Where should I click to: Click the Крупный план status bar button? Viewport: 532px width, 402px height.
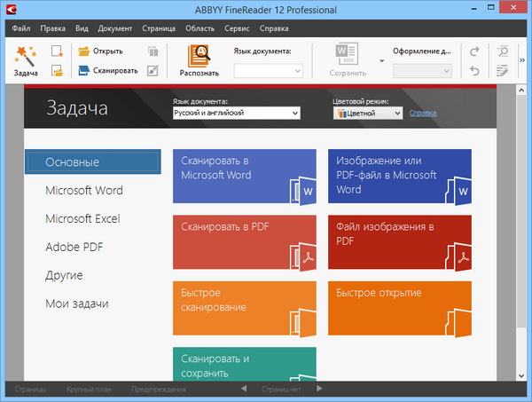click(x=85, y=389)
